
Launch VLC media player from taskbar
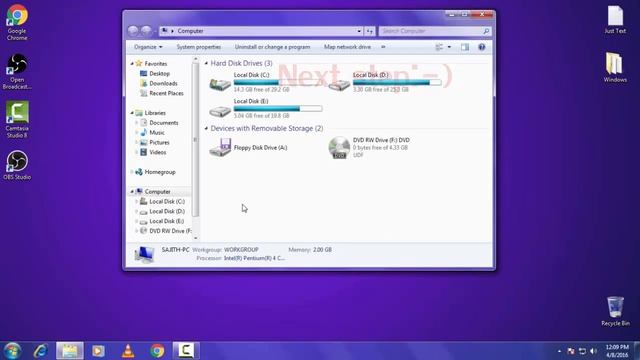click(x=128, y=351)
